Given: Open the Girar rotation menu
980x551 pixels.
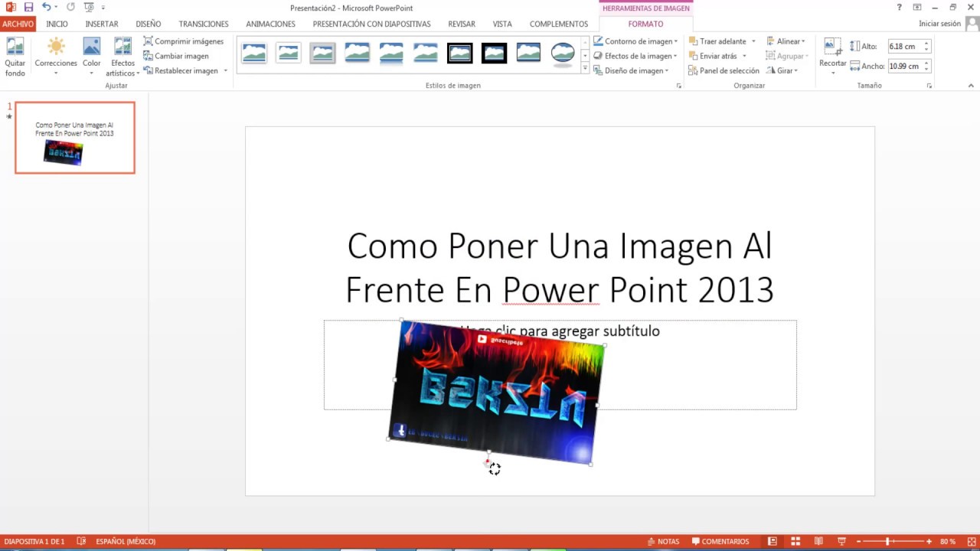Looking at the screenshot, I should [782, 70].
